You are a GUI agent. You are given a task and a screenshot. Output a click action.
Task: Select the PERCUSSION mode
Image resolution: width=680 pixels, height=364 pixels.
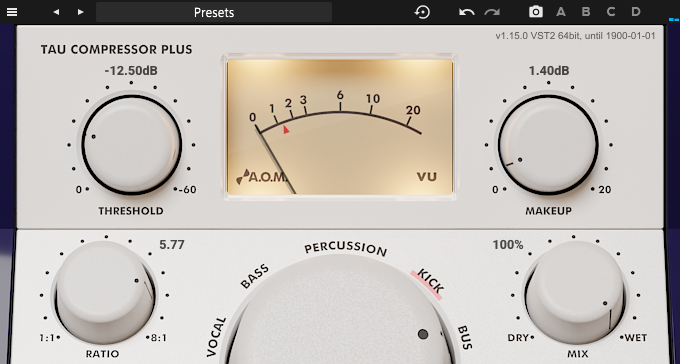pos(345,249)
